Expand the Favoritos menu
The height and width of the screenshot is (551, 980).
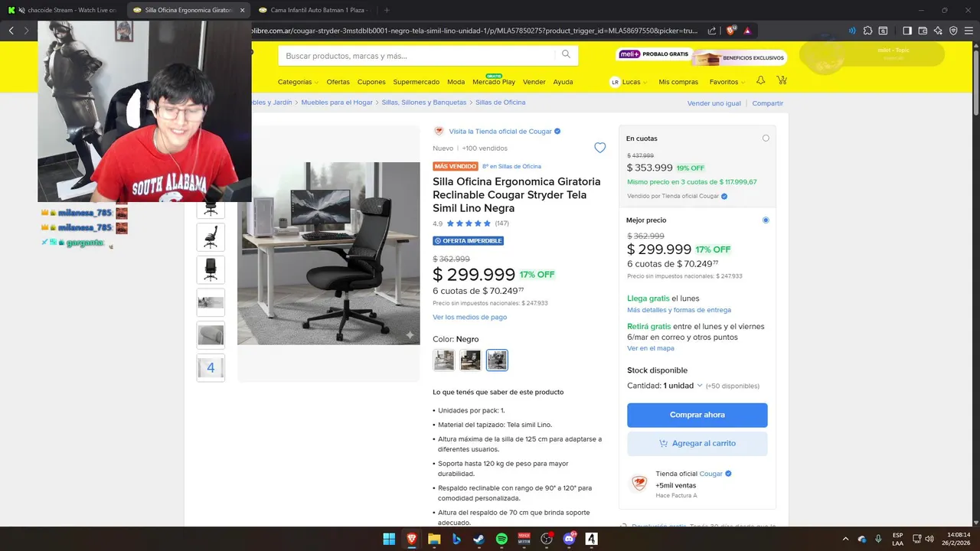pos(727,82)
